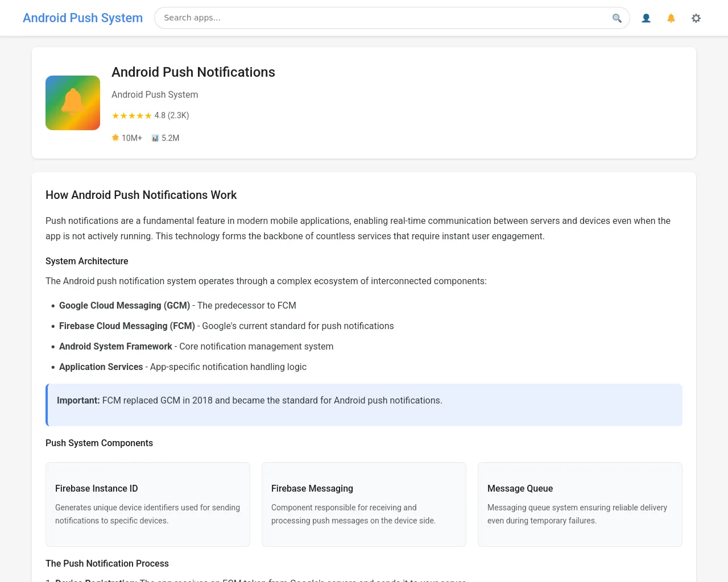The height and width of the screenshot is (582, 728).
Task: Click the magnifying glass search icon
Action: [617, 18]
